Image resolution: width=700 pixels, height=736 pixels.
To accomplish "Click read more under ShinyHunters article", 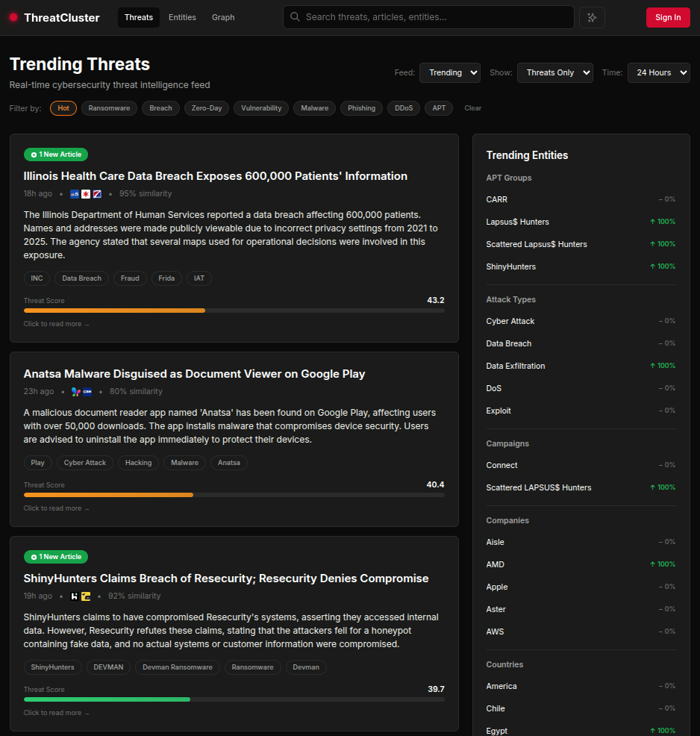I will click(56, 713).
